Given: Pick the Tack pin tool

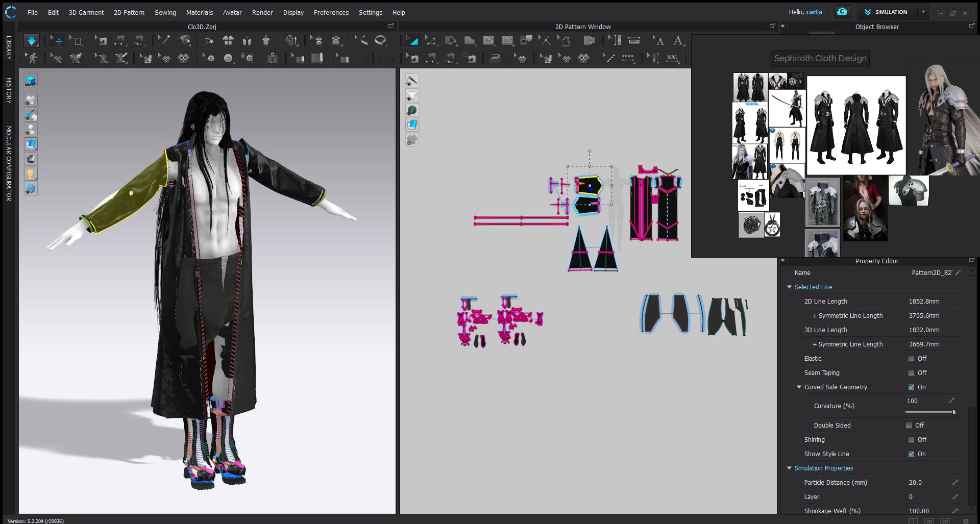Looking at the screenshot, I should 164,41.
